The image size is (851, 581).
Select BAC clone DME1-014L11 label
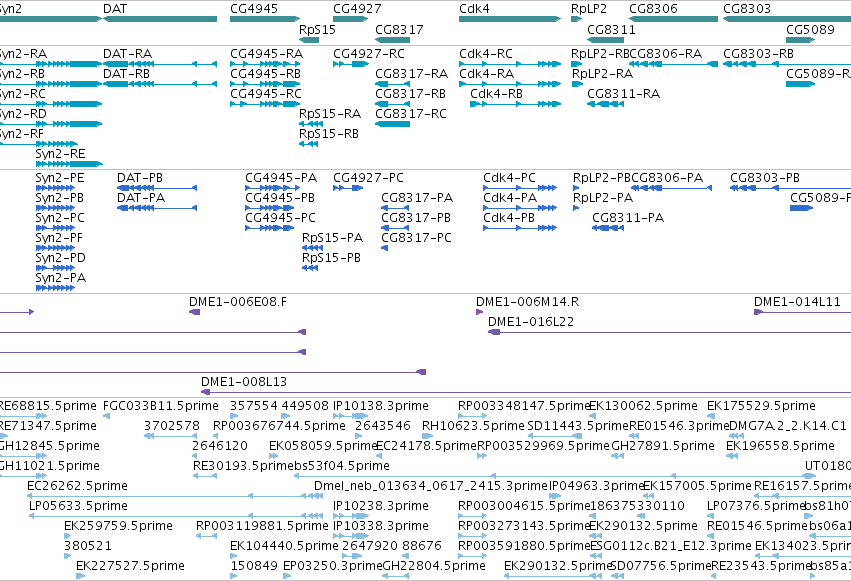[x=797, y=302]
